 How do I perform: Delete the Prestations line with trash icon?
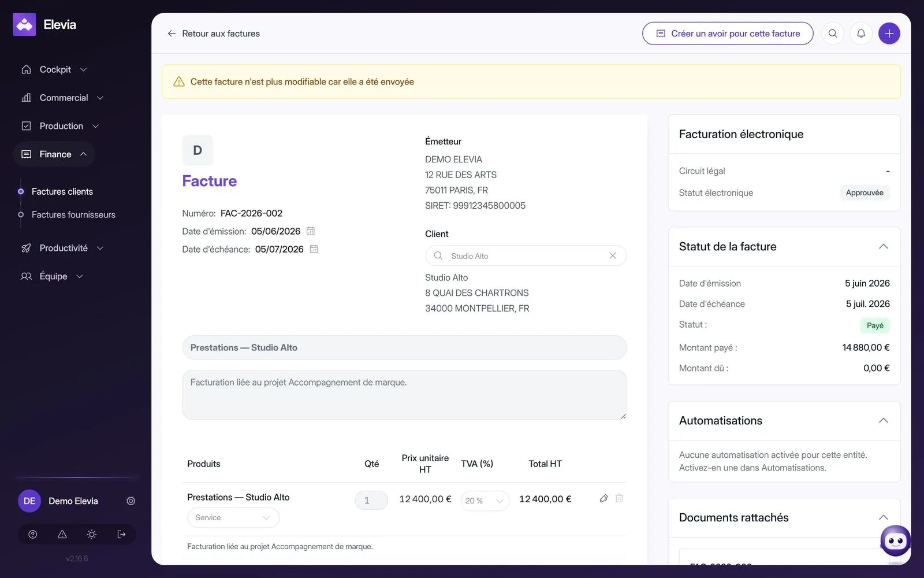coord(619,498)
